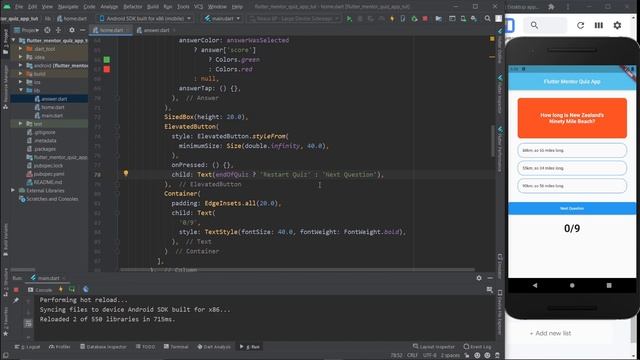Open the Event Log button
The height and width of the screenshot is (360, 640).
pos(477,347)
